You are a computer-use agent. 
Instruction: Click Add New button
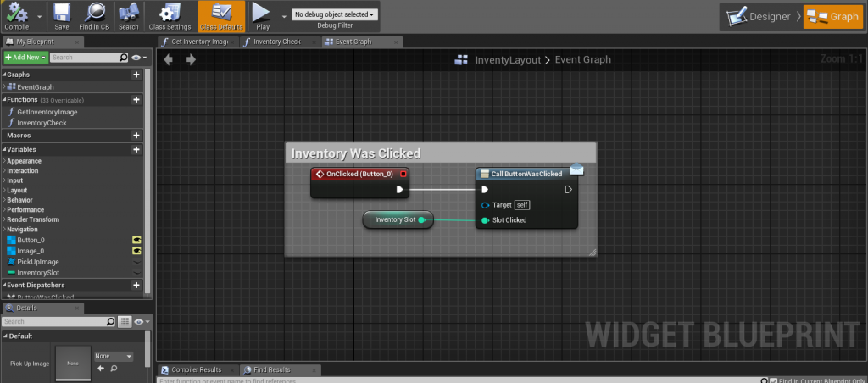click(x=25, y=57)
